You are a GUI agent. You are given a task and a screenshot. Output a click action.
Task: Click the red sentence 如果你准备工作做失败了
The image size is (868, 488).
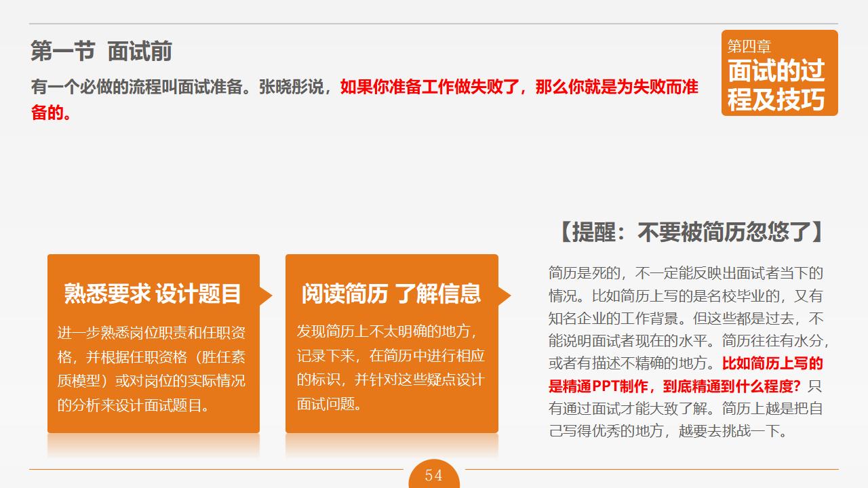tap(430, 87)
